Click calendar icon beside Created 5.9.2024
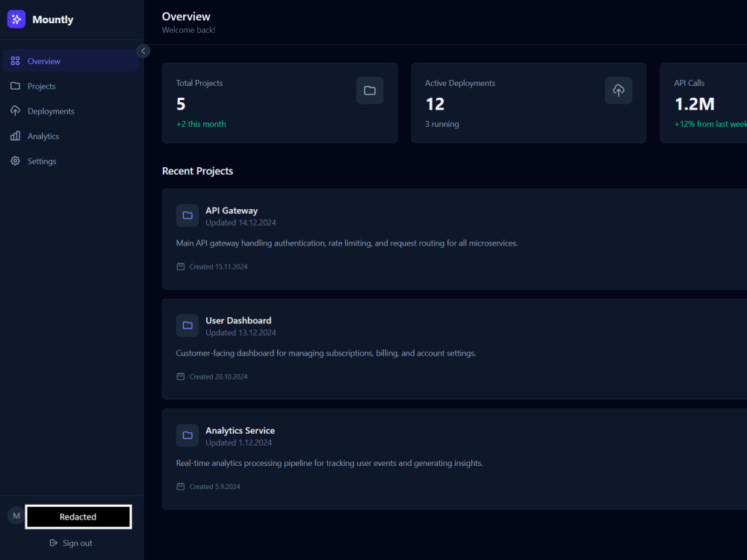This screenshot has height=560, width=747. tap(181, 487)
